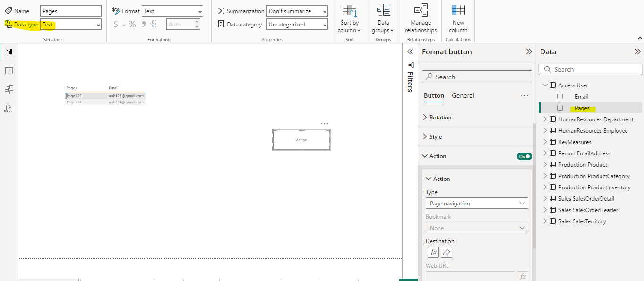Image resolution: width=644 pixels, height=281 pixels.
Task: Toggle the Action switch off
Action: tap(524, 156)
